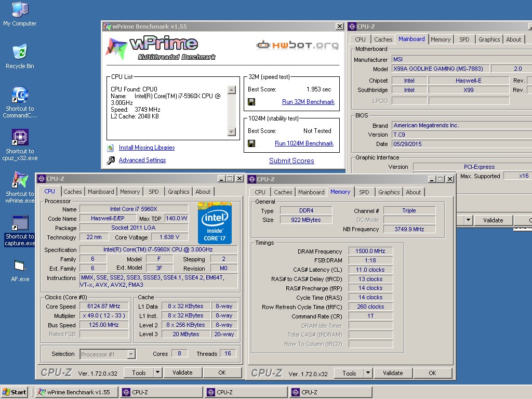Viewport: 532px width, 399px height.
Task: Run the 32M Benchmark
Action: click(x=308, y=102)
